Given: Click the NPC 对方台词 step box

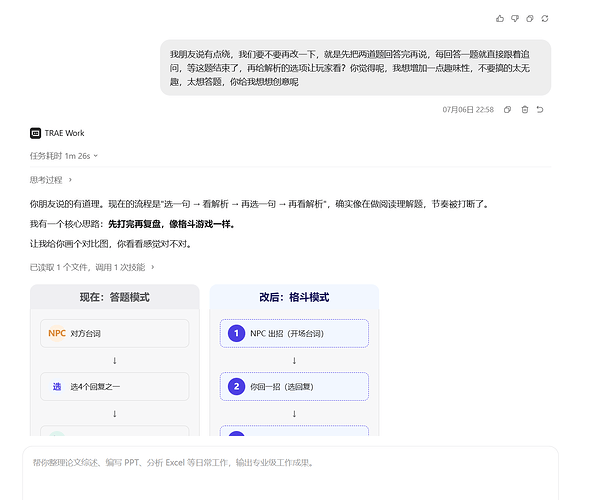Looking at the screenshot, I should point(115,333).
